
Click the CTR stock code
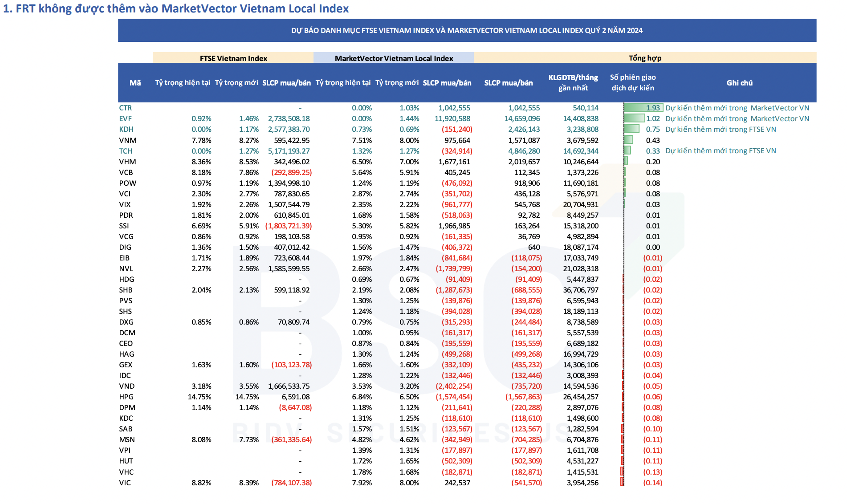[125, 108]
